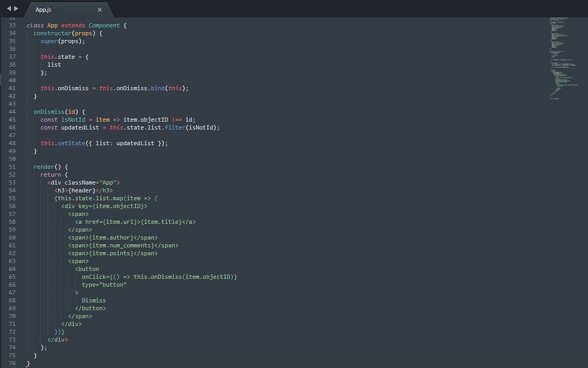Screen dimensions: 588x368
Task: Click line number 33 in the gutter
Action: (12, 25)
